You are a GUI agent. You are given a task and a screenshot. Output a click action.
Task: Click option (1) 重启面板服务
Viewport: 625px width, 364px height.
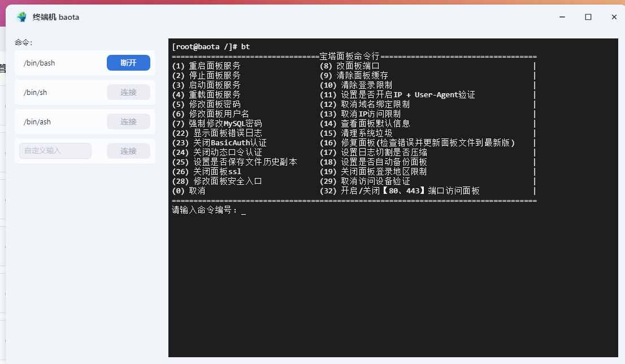point(206,66)
